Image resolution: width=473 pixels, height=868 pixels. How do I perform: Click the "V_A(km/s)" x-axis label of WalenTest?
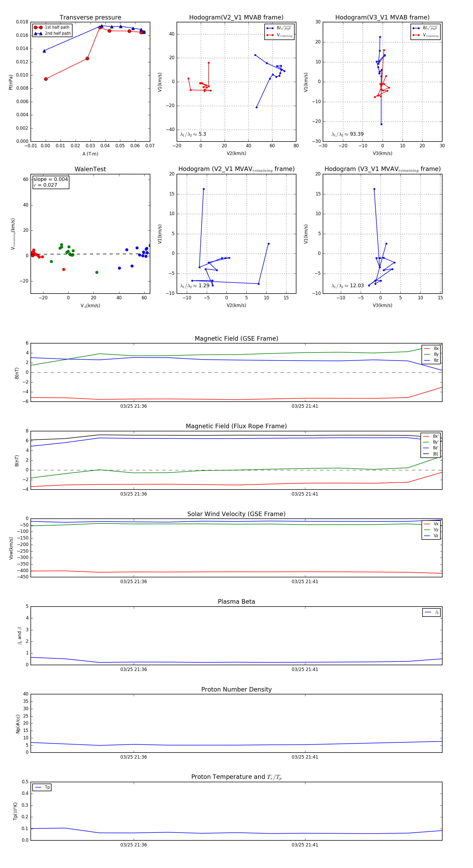click(x=90, y=306)
